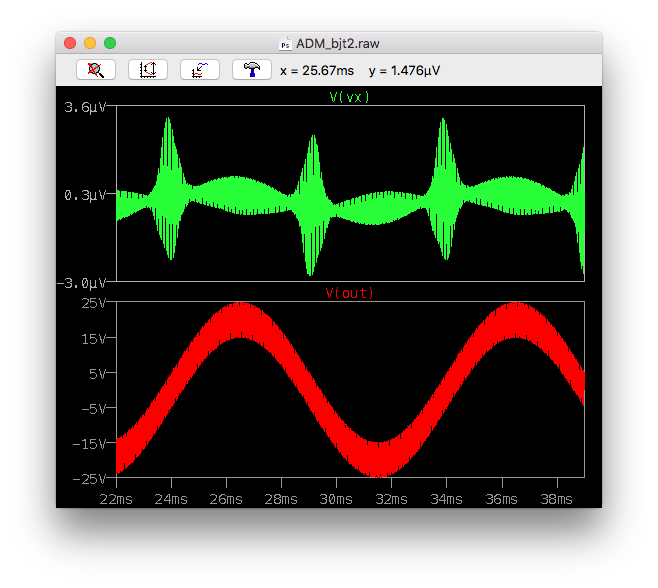The width and height of the screenshot is (658, 588).
Task: Click the 3.6µV axis label
Action: [x=85, y=107]
